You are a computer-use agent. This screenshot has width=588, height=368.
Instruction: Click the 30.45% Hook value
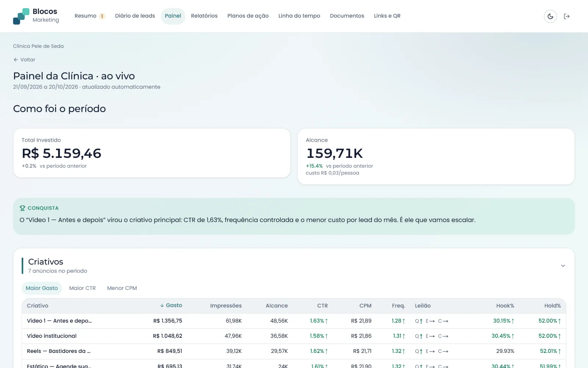[x=503, y=336]
